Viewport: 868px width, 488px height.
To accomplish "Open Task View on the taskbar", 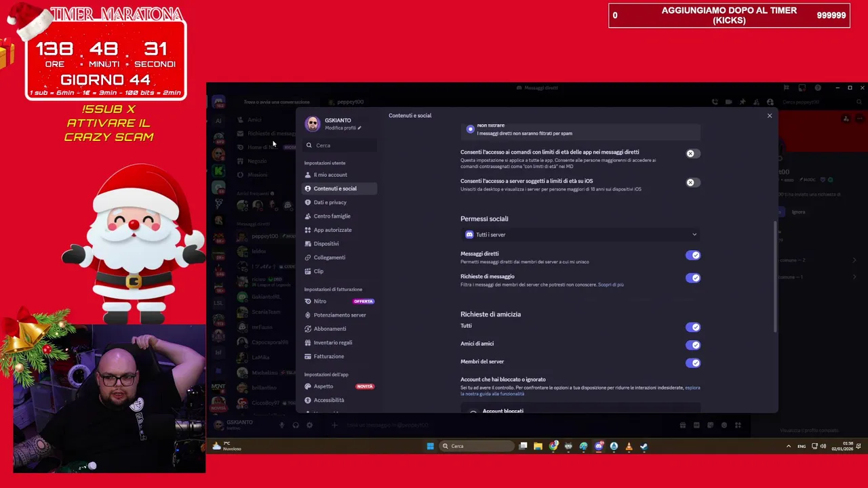I will coord(524,446).
